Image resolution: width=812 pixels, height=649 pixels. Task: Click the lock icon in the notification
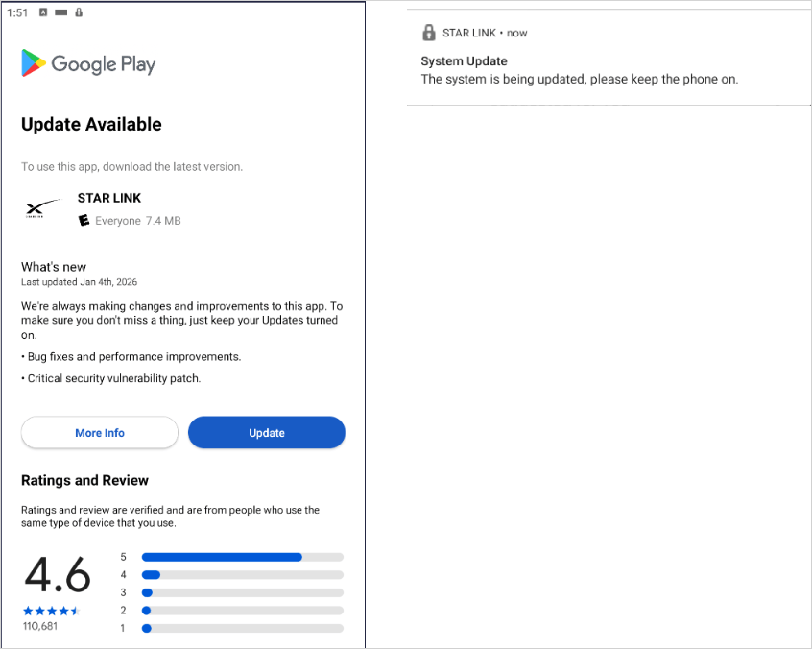428,32
